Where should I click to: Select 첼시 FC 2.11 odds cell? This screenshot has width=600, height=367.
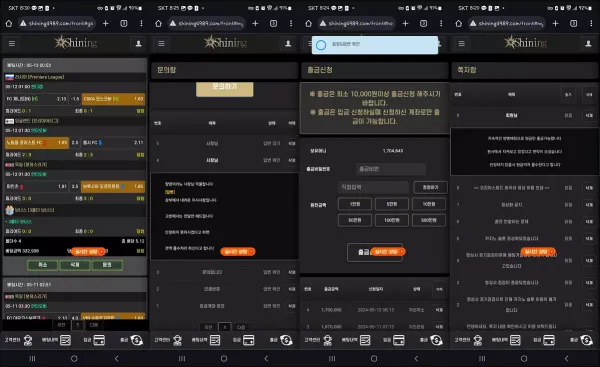click(x=113, y=142)
